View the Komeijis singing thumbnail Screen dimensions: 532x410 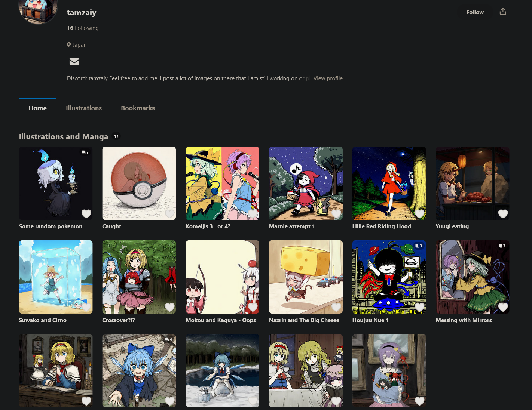[x=222, y=183]
